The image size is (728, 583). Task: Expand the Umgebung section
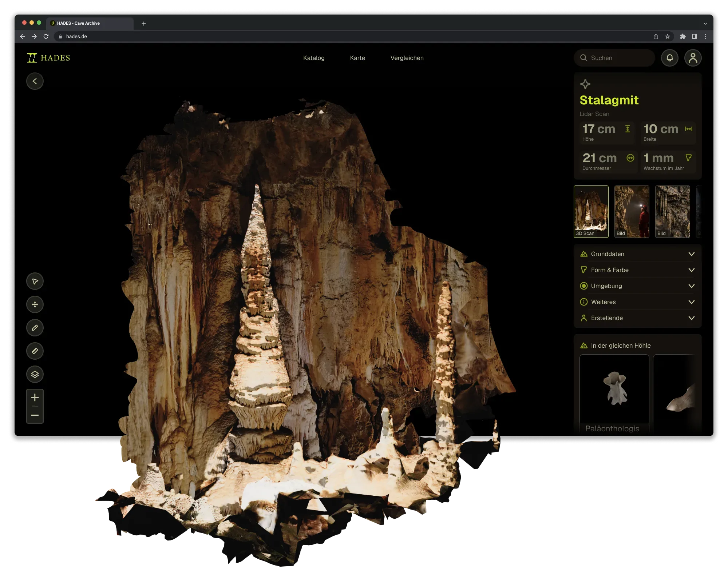638,286
